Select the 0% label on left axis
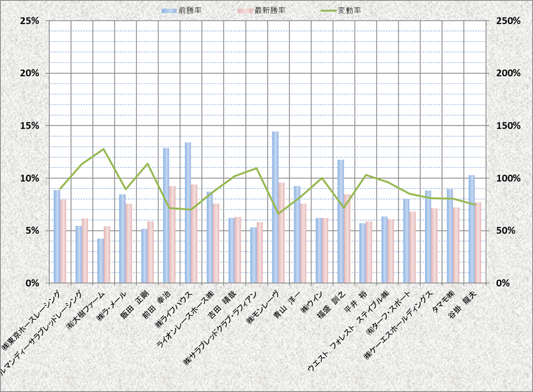Image resolution: width=533 pixels, height=392 pixels. tap(32, 283)
